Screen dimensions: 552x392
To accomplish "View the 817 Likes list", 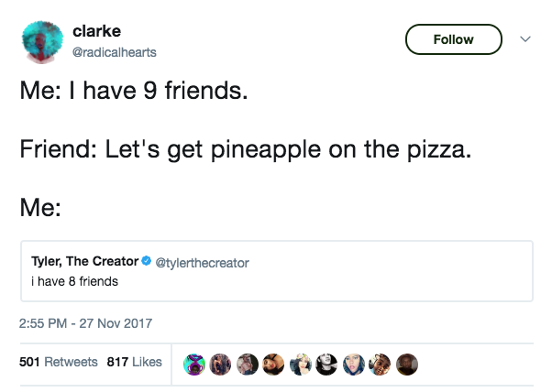I will pos(135,362).
